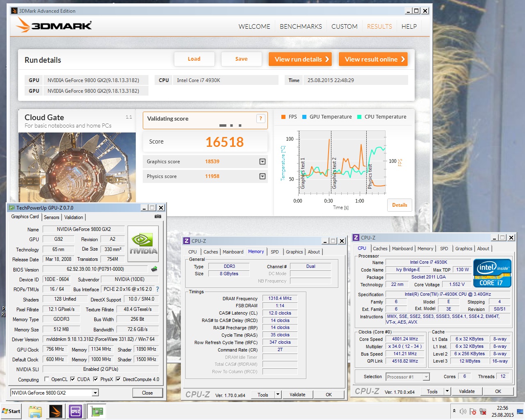Switch to the Sensors tab in GPU-Z

coord(52,217)
